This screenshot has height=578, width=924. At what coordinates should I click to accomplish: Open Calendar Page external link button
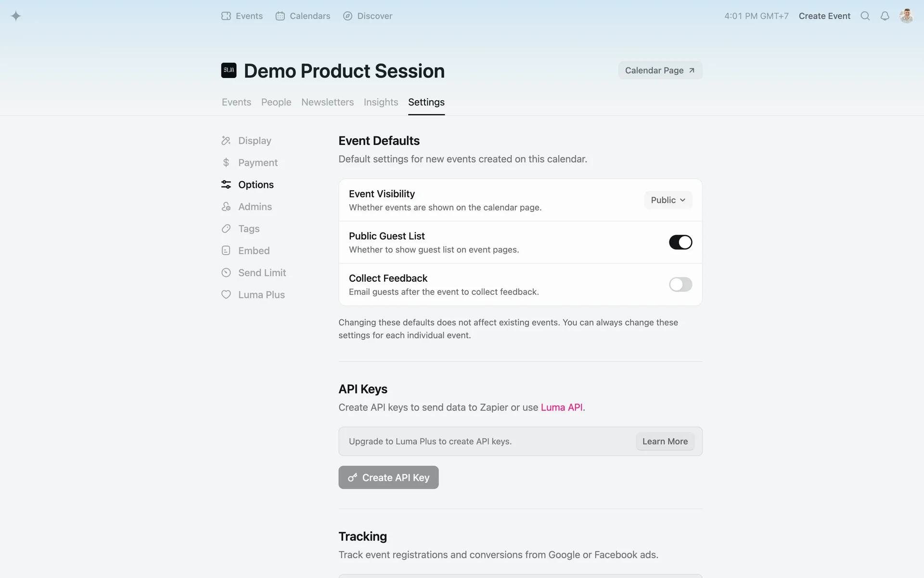[660, 70]
